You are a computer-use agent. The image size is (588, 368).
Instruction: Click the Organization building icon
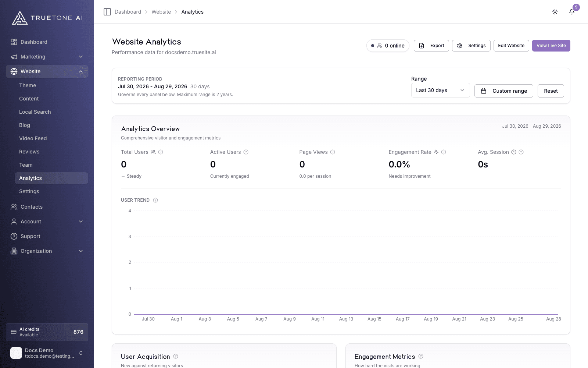point(14,251)
